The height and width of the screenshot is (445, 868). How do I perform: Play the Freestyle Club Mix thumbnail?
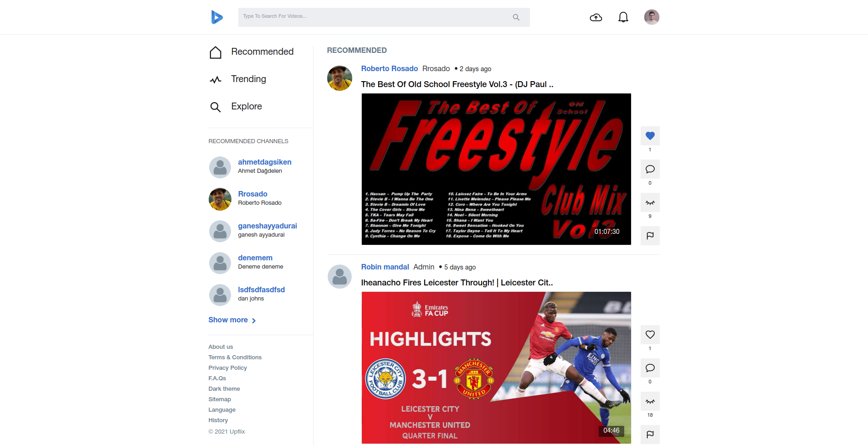coord(496,169)
